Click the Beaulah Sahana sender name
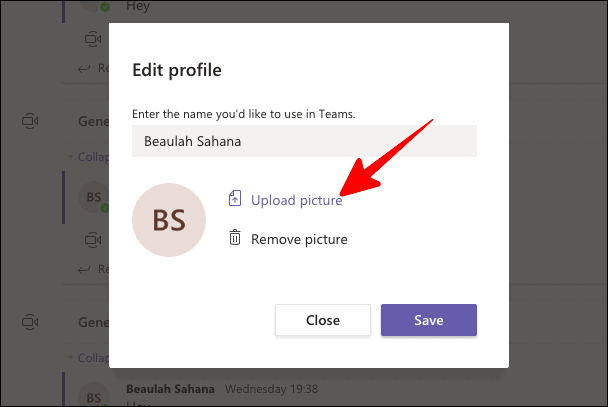The width and height of the screenshot is (608, 407). click(x=170, y=389)
